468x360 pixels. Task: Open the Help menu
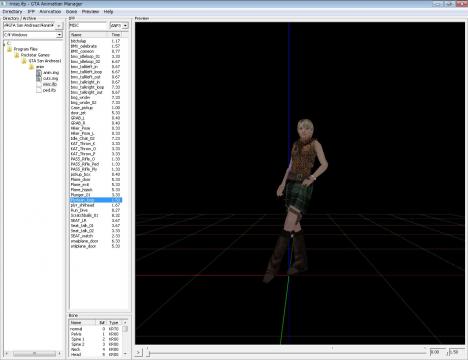[x=108, y=12]
